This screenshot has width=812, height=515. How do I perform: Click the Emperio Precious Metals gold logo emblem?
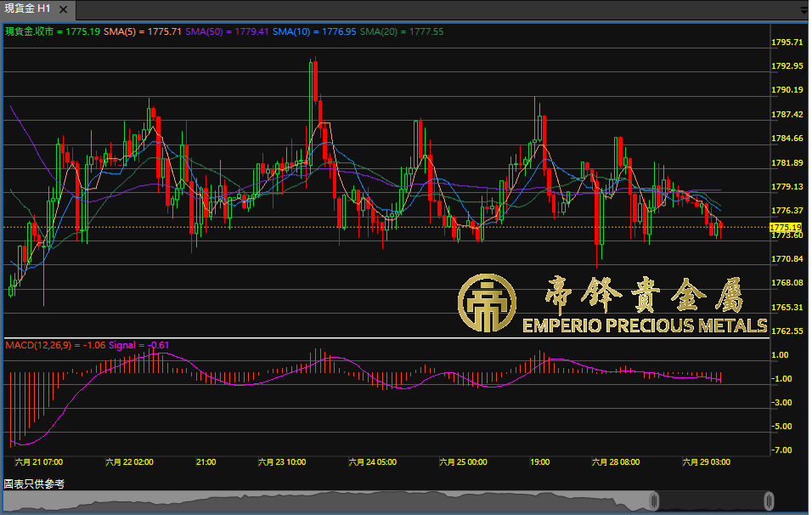coord(486,303)
